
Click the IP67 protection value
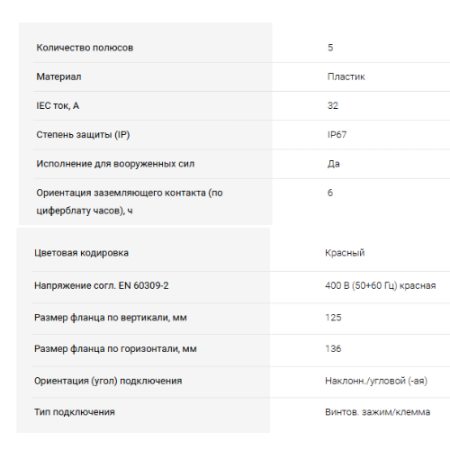337,135
